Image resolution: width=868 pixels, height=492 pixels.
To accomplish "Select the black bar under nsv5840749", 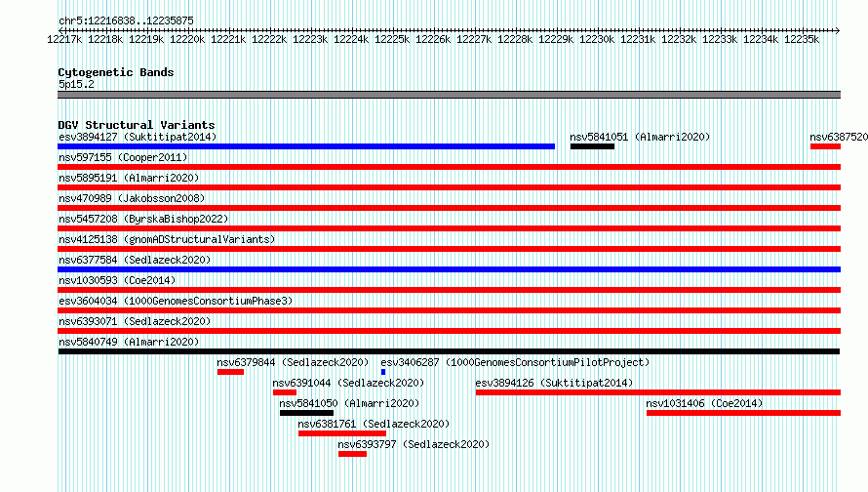I will 449,351.
